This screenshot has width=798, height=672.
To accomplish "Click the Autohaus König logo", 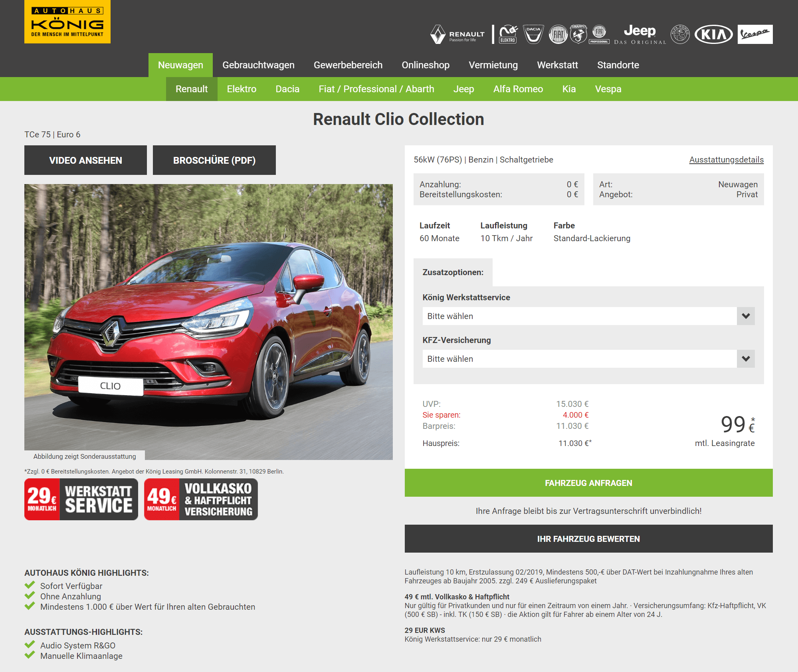I will point(67,22).
